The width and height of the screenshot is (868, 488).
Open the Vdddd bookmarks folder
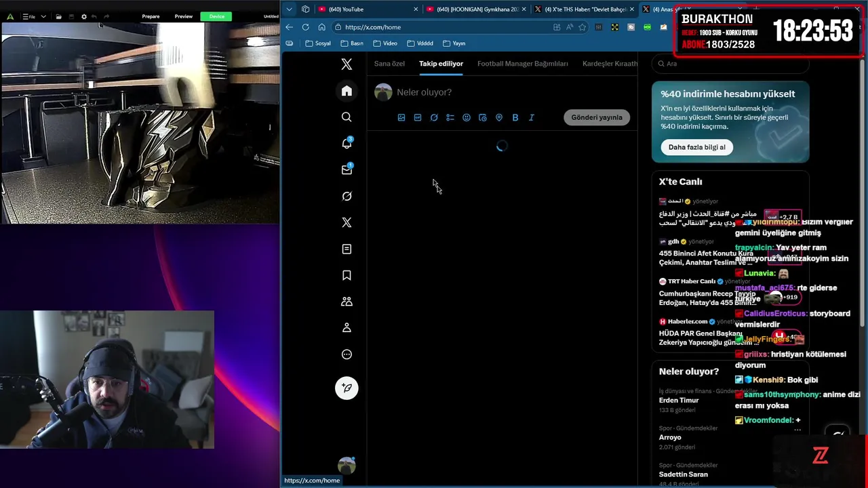coord(420,43)
